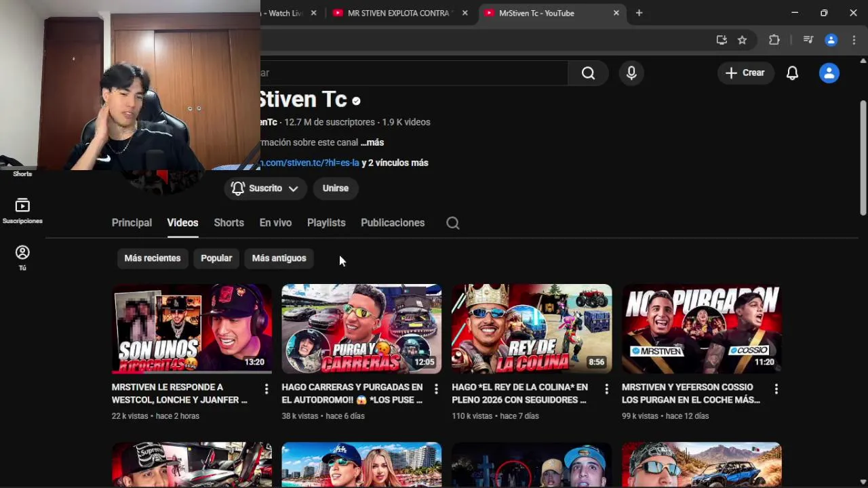Open YouTube notifications bell
Image resolution: width=868 pixels, height=488 pixels.
792,73
